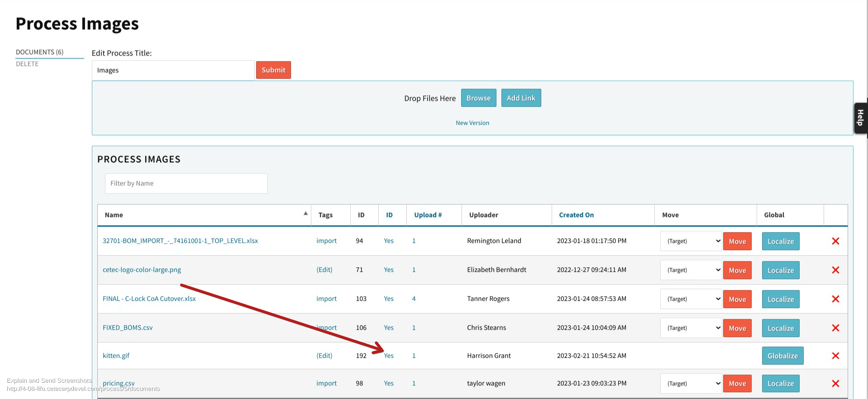Remove pricing.csv using the red X icon
868x399 pixels.
pyautogui.click(x=835, y=384)
